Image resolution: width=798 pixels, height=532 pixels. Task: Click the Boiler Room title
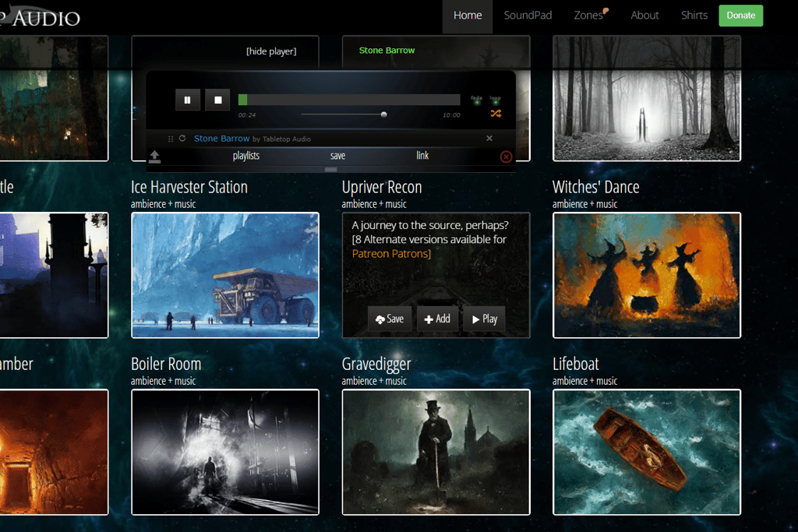(x=166, y=365)
